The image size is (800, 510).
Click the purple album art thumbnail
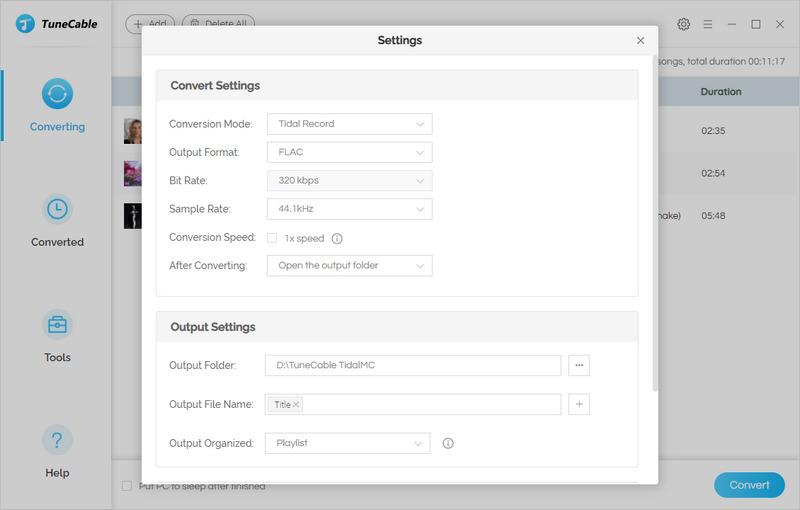133,173
